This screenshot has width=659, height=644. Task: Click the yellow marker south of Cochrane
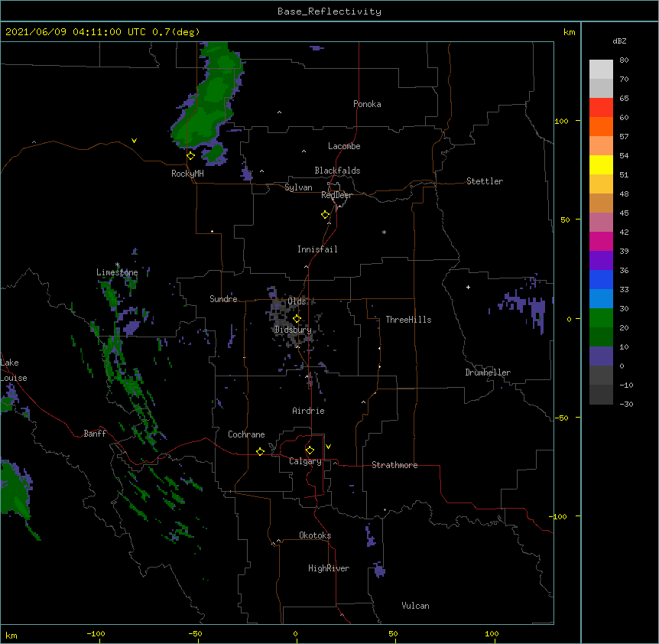pos(260,451)
